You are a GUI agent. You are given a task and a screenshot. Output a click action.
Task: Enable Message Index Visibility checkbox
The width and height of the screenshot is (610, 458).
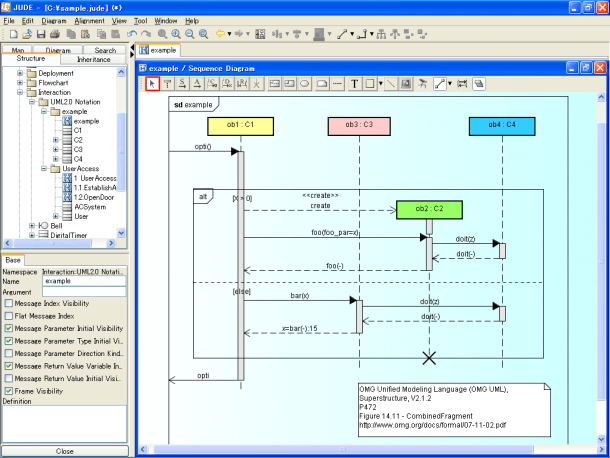(9, 303)
